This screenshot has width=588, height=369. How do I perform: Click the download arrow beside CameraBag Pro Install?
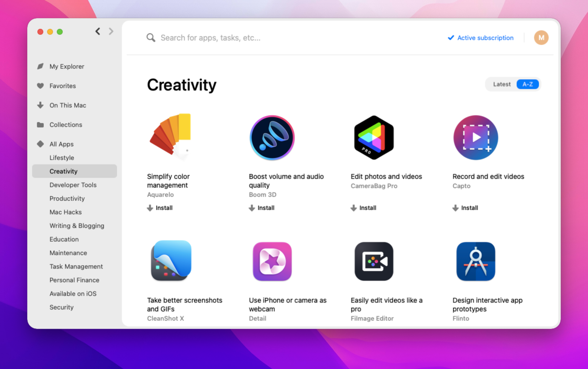pos(354,208)
